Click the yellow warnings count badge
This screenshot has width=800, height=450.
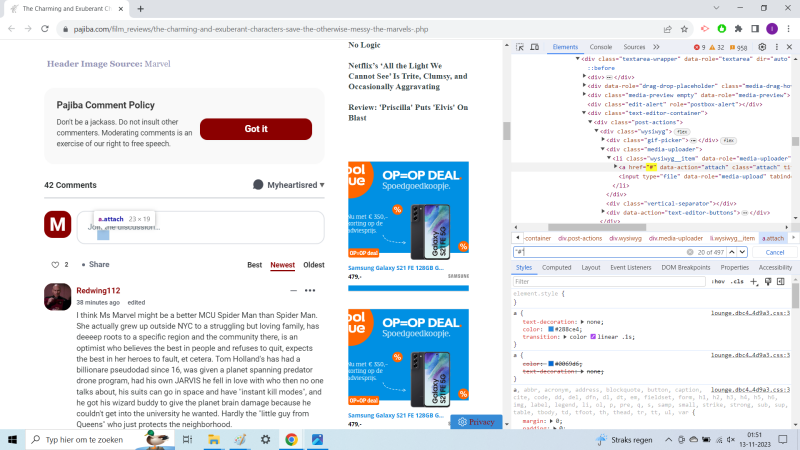(x=717, y=47)
